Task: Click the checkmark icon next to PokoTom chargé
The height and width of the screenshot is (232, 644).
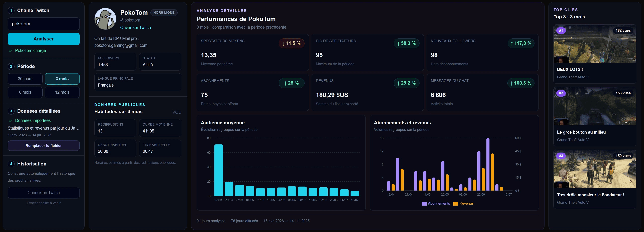Action: coord(11,51)
